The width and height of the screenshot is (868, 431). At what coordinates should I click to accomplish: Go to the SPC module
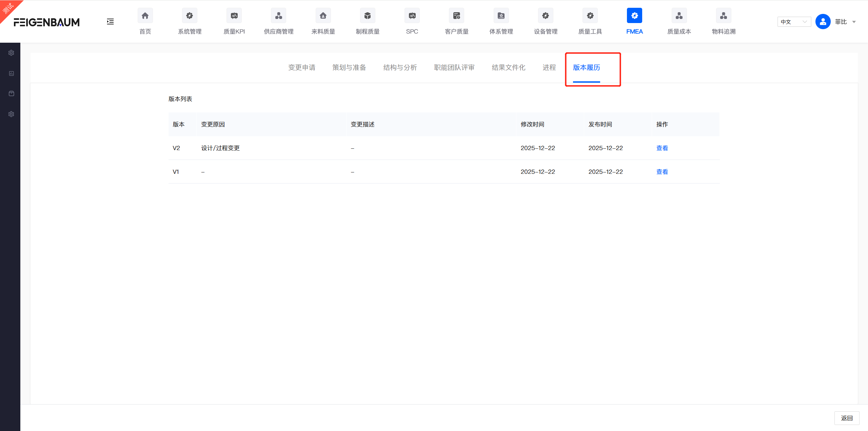click(x=412, y=16)
